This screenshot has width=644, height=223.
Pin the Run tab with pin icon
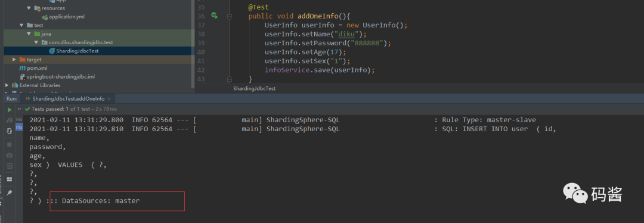tap(10, 193)
